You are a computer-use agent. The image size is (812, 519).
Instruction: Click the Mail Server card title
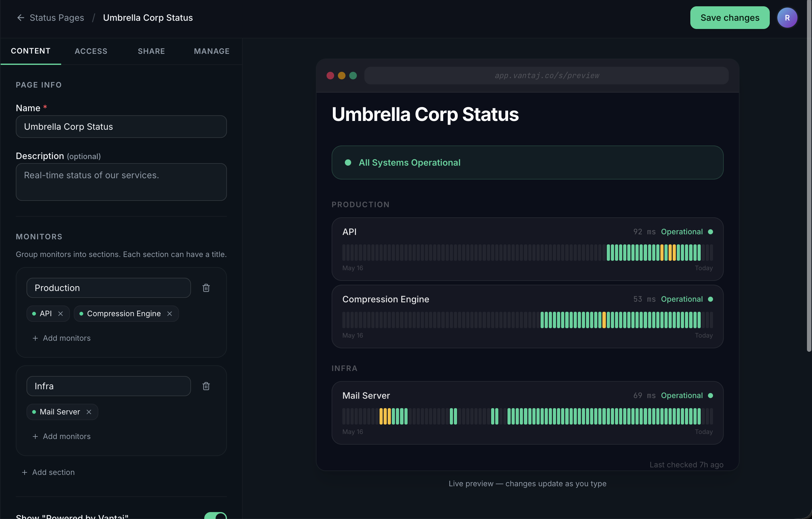point(366,396)
